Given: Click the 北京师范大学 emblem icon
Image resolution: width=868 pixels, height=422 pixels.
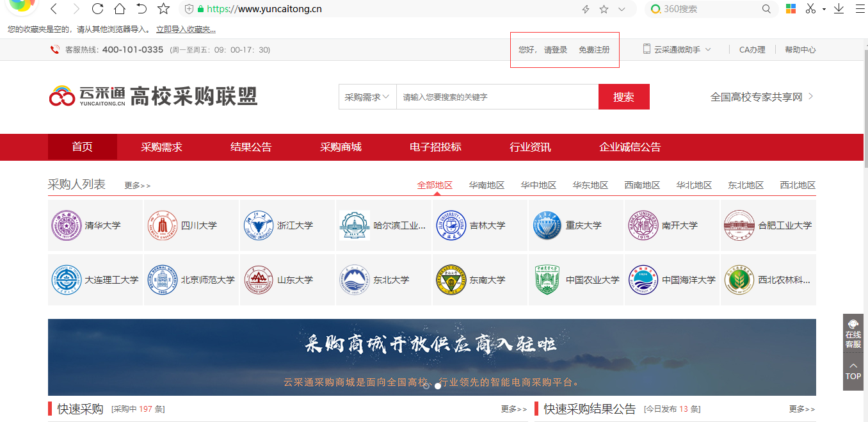Looking at the screenshot, I should [163, 280].
